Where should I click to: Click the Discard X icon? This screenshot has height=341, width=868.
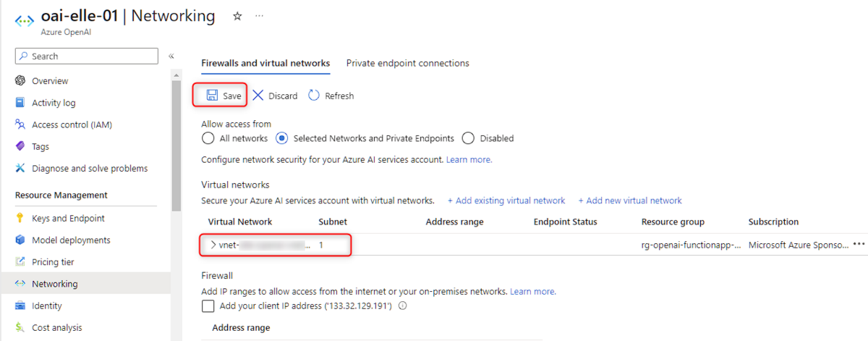(x=258, y=96)
